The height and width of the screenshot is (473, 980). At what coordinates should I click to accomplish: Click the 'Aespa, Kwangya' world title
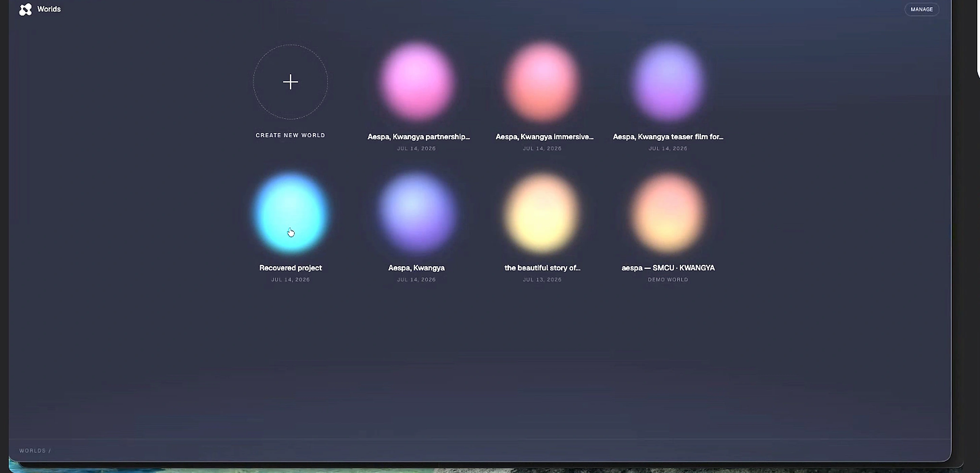(417, 268)
